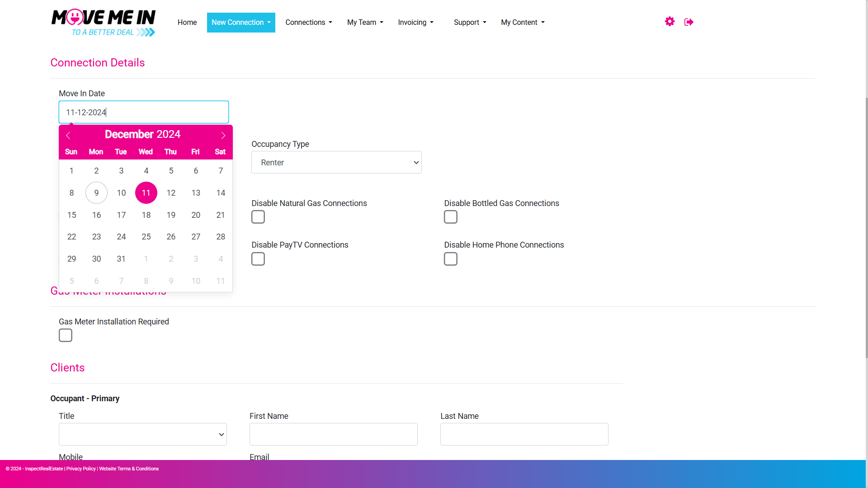Image resolution: width=868 pixels, height=488 pixels.
Task: Go to previous month in calendar
Action: [68, 136]
